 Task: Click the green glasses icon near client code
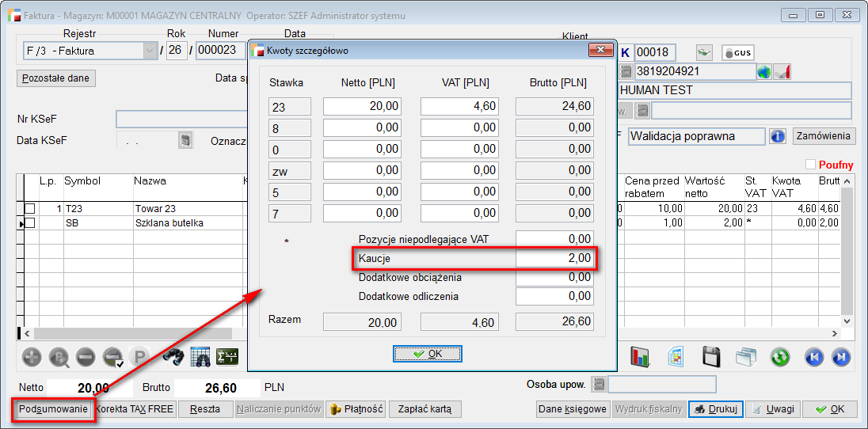pos(703,53)
